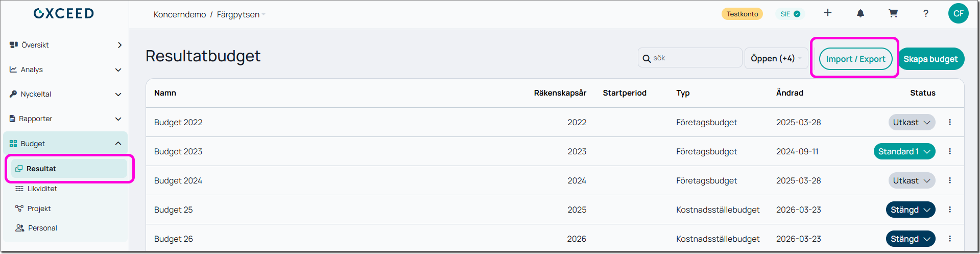Open Projekt in the Budget submenu
Viewport: 980px width, 254px height.
tap(39, 209)
